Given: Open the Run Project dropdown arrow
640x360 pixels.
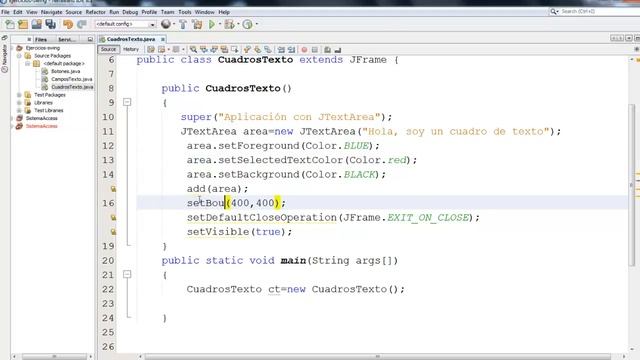Looking at the screenshot, I should click(x=220, y=24).
